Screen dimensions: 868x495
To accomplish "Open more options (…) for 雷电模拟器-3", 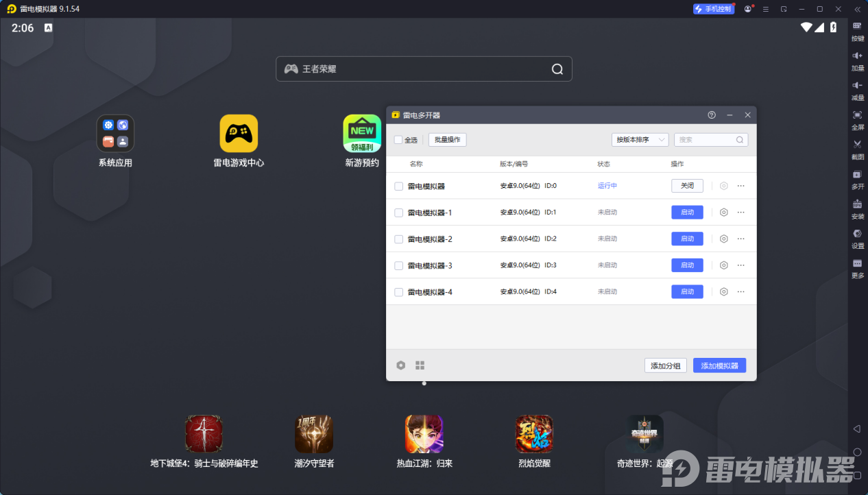I will (740, 265).
